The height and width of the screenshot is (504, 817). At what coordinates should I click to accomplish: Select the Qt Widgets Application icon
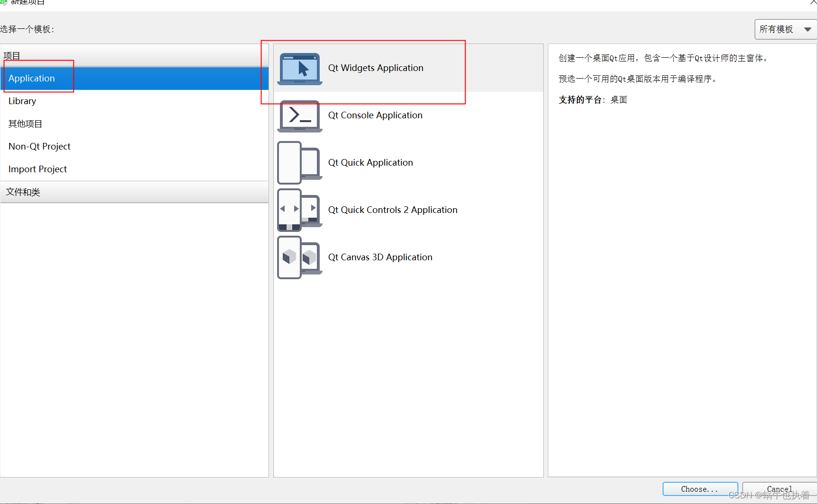click(300, 69)
